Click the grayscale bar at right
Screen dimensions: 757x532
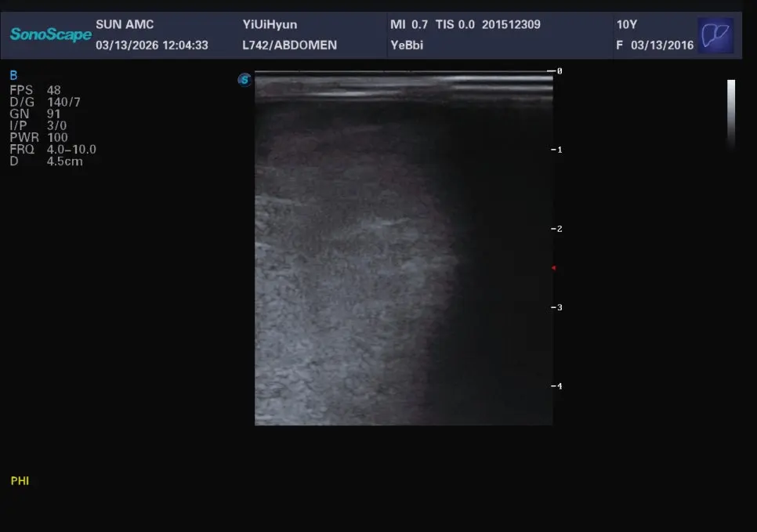(731, 114)
